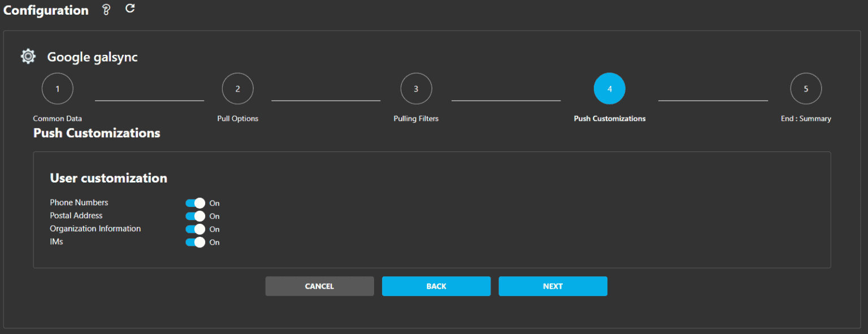Screen dimensions: 868x334
Task: Open the Configuration help question-mark icon
Action: point(106,10)
